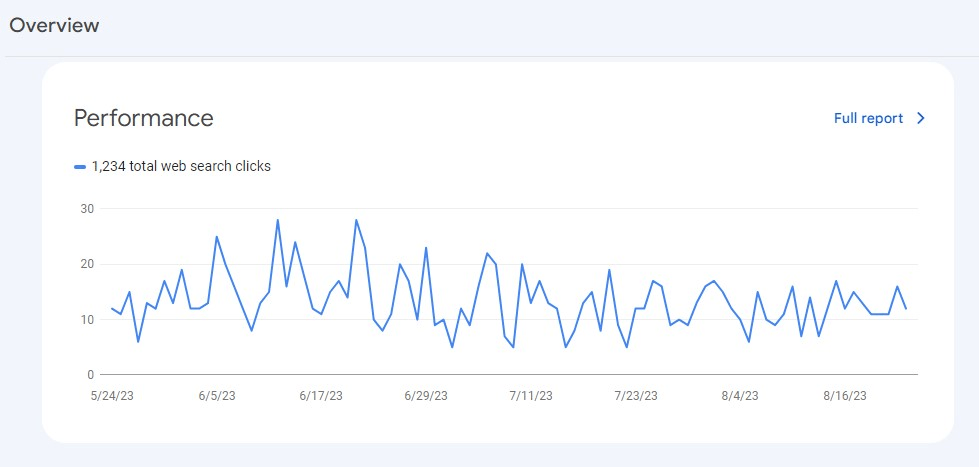Screen dimensions: 979x467
Task: Click the blue legend swatch for clicks
Action: (x=80, y=167)
